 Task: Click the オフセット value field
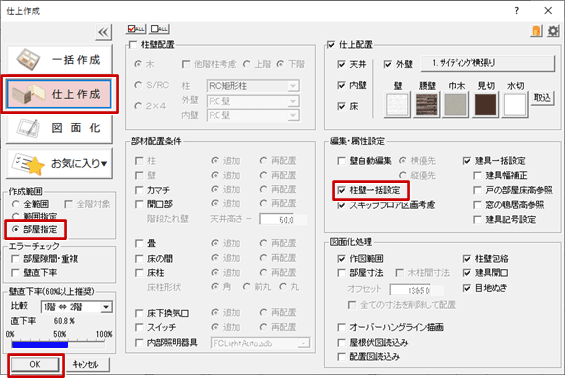pyautogui.click(x=417, y=290)
